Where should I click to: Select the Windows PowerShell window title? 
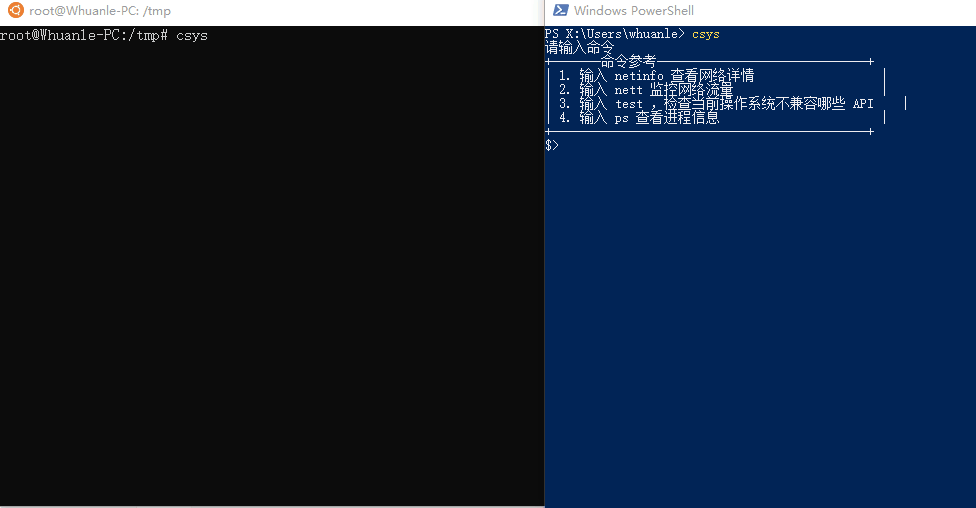634,11
